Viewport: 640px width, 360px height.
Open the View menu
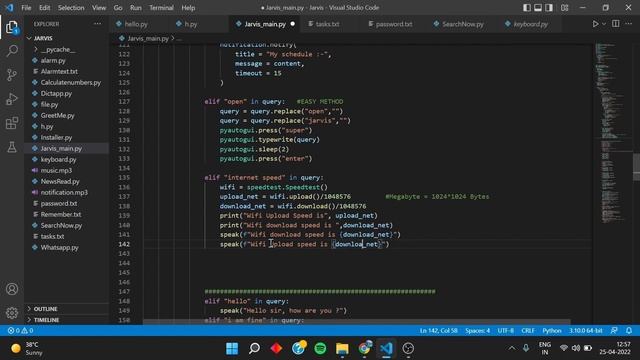(99, 8)
